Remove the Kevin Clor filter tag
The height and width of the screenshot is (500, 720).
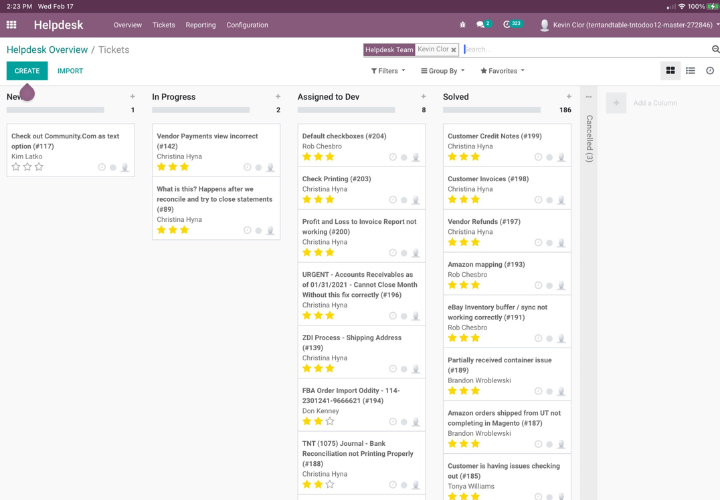pyautogui.click(x=453, y=49)
